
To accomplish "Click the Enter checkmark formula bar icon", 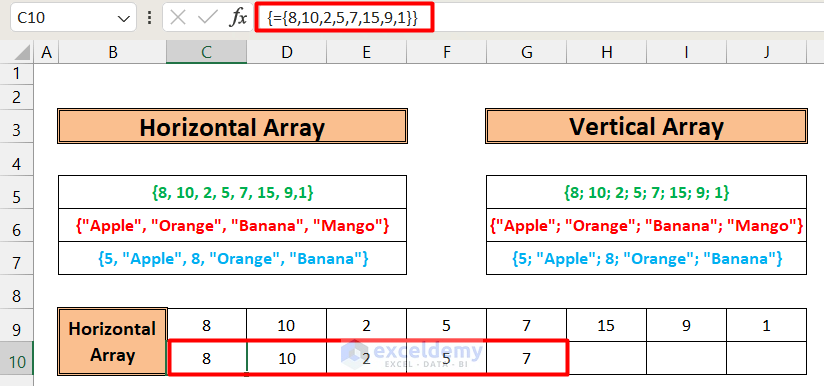I will point(207,18).
